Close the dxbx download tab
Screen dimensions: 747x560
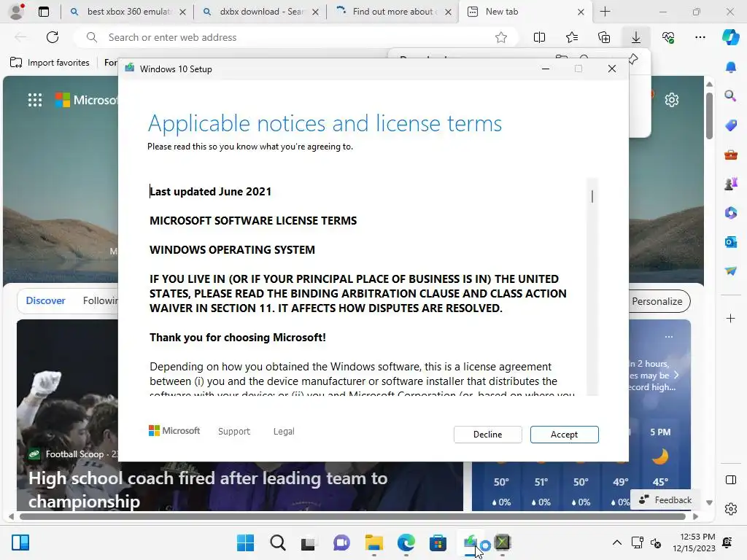point(315,12)
